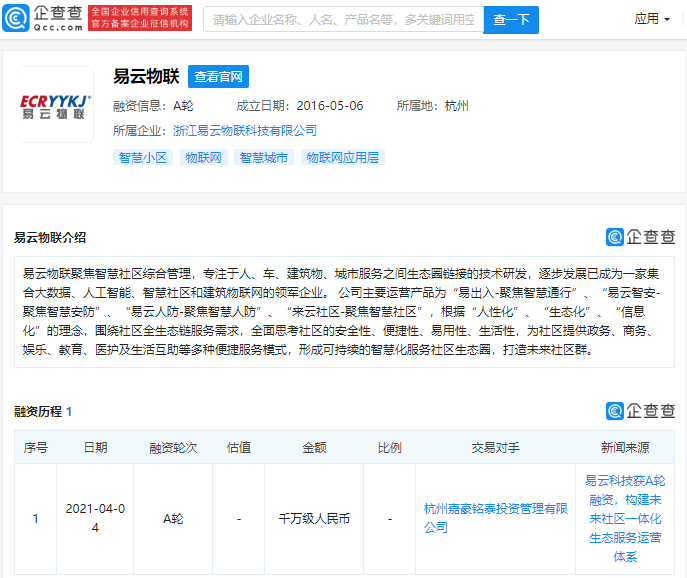Click the 查看官网 button
The width and height of the screenshot is (687, 578).
pyautogui.click(x=218, y=77)
